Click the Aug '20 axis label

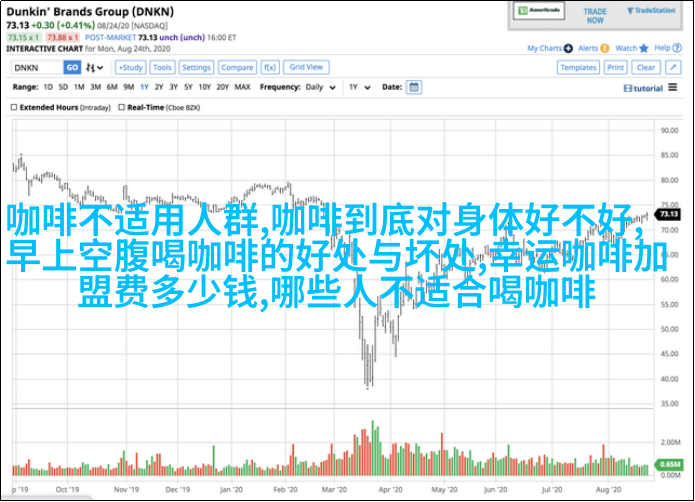coord(609,490)
